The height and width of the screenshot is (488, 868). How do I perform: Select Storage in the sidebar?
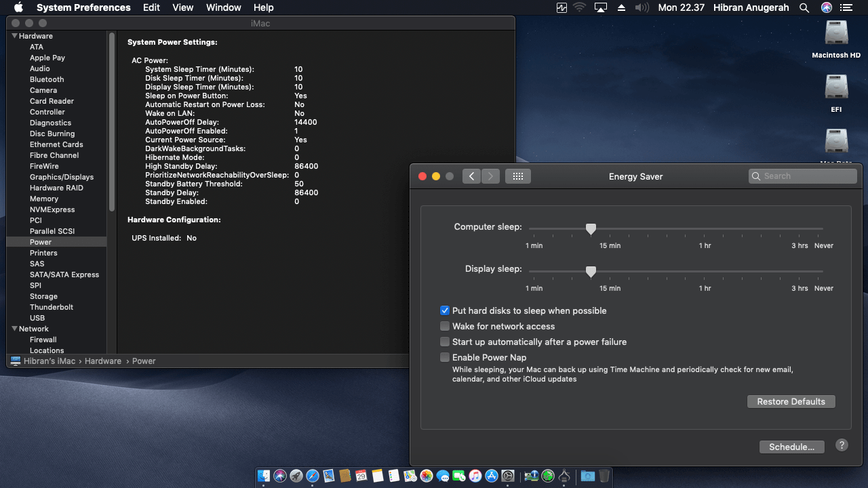tap(43, 296)
